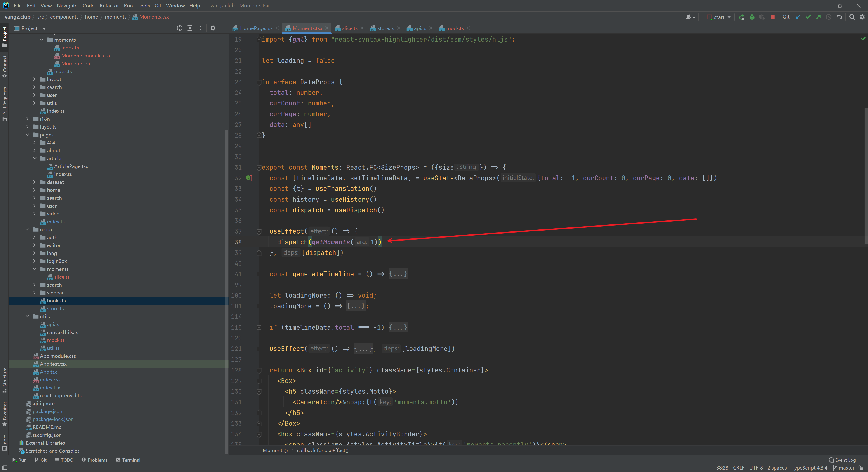Open Search Everywhere magnifier icon
The image size is (868, 472).
tap(852, 17)
